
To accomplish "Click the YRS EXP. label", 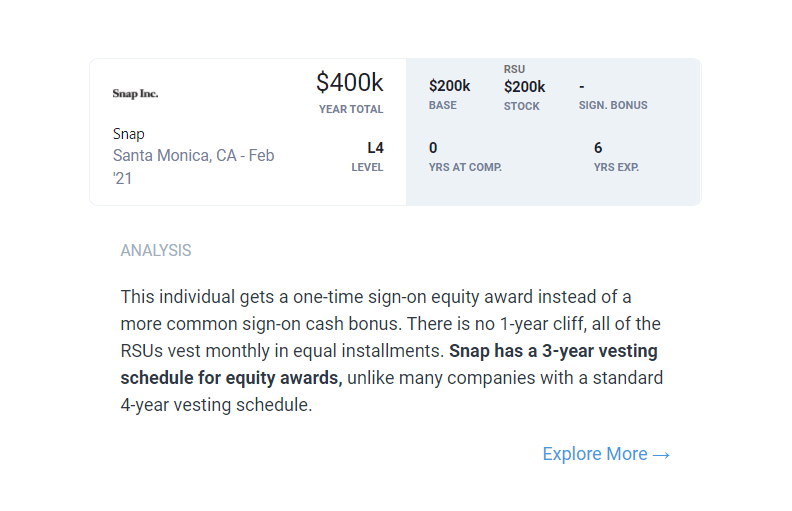I will (616, 167).
